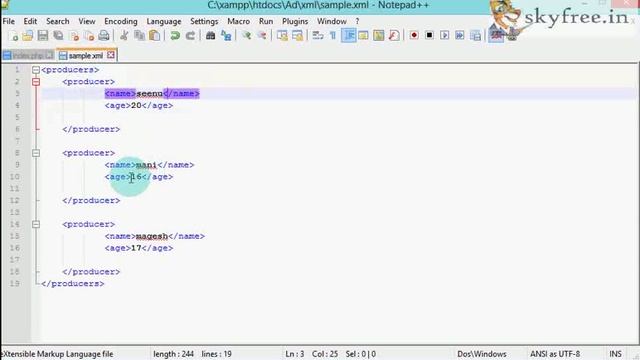Collapse the first producer fold on line 2

pos(36,82)
